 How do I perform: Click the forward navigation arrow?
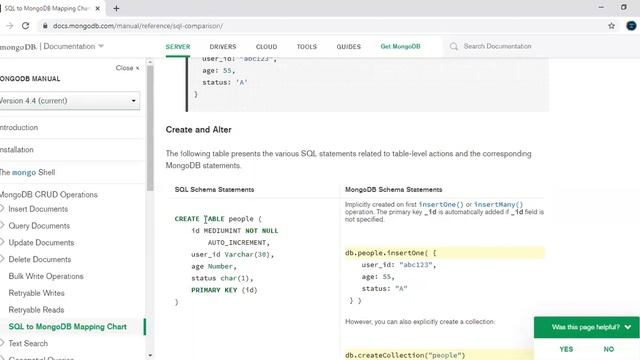tap(9, 26)
